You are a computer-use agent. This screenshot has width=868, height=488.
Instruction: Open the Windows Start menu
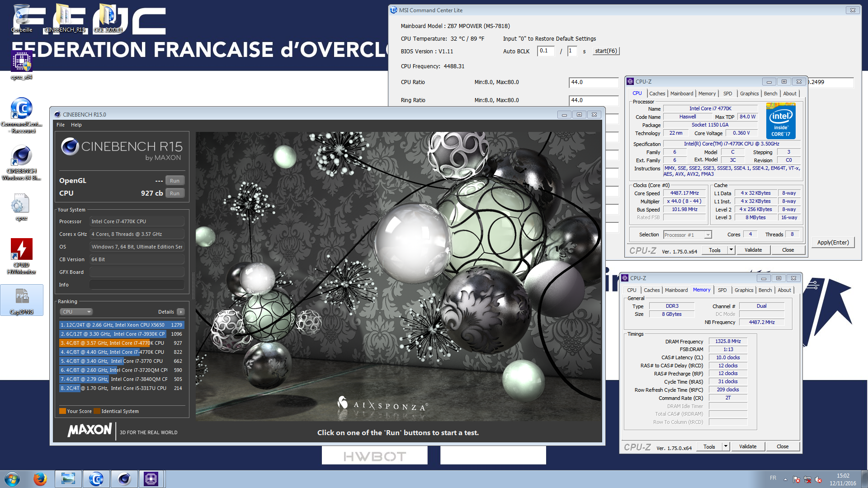pyautogui.click(x=12, y=479)
